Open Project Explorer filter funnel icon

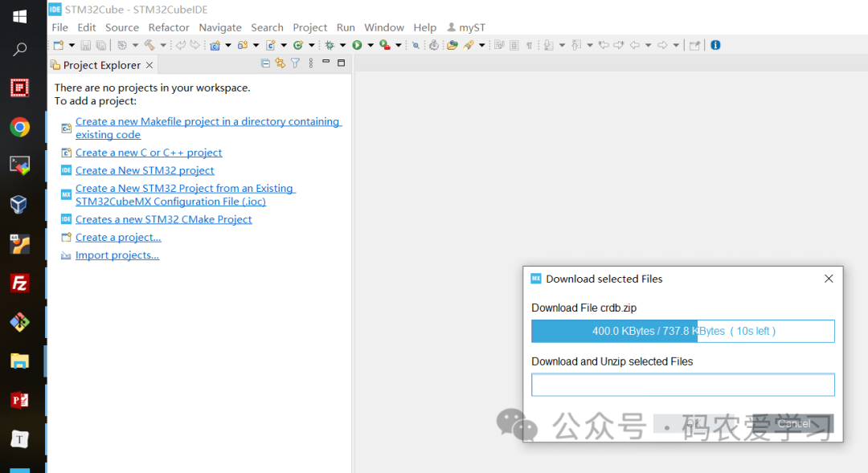pos(295,63)
